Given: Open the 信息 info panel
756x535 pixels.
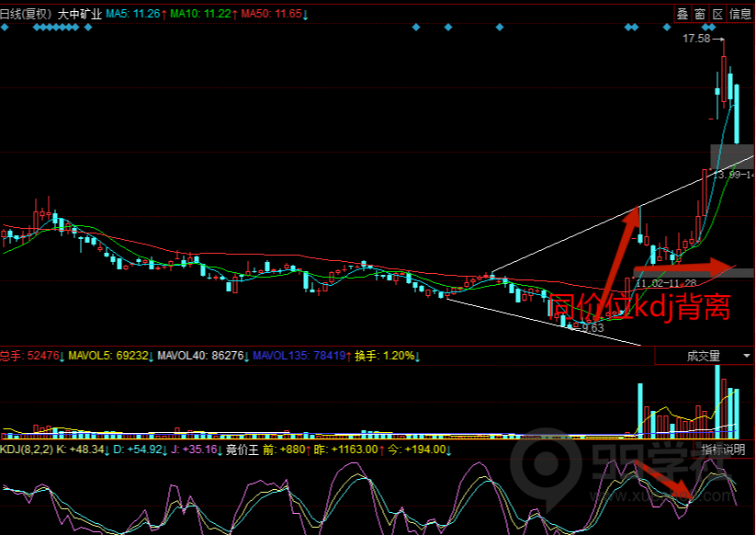Looking at the screenshot, I should 740,14.
